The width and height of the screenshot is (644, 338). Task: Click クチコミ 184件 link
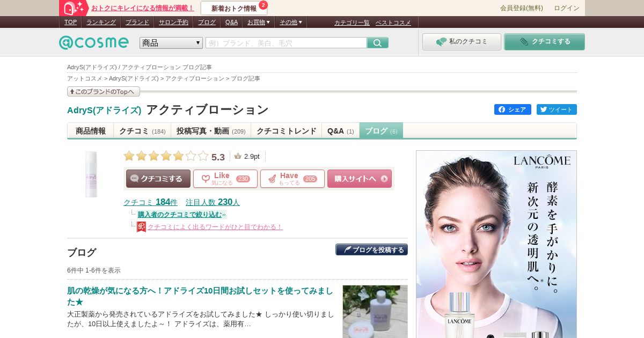(x=150, y=202)
